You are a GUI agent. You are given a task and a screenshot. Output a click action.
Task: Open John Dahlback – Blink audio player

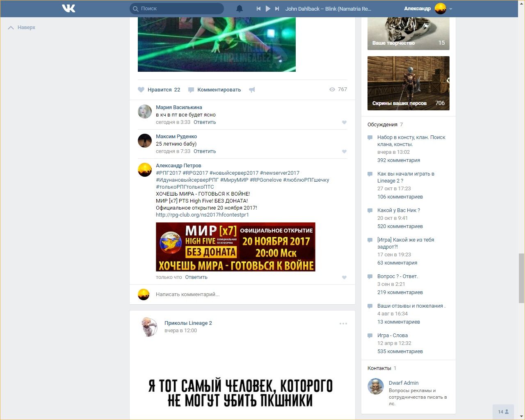tap(328, 9)
